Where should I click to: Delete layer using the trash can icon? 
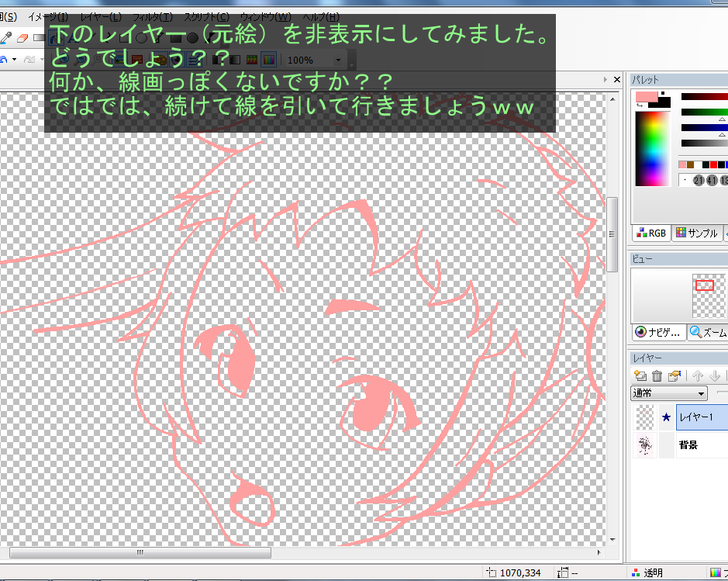click(x=657, y=376)
